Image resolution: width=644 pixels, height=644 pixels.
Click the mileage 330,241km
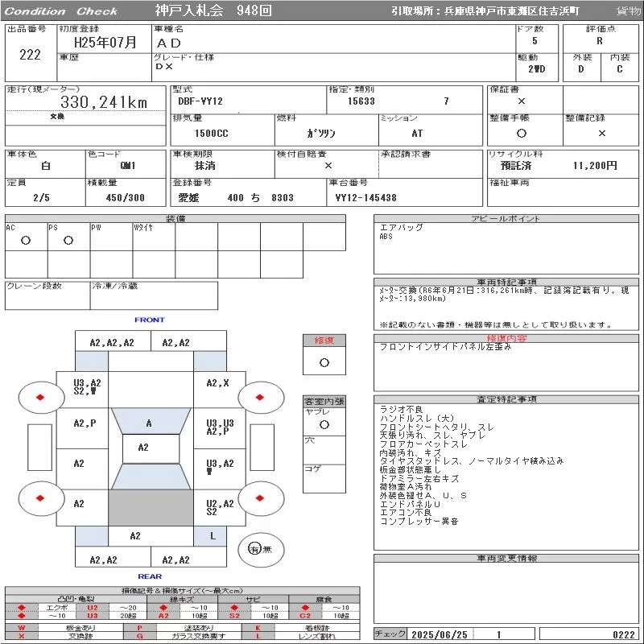coord(104,102)
